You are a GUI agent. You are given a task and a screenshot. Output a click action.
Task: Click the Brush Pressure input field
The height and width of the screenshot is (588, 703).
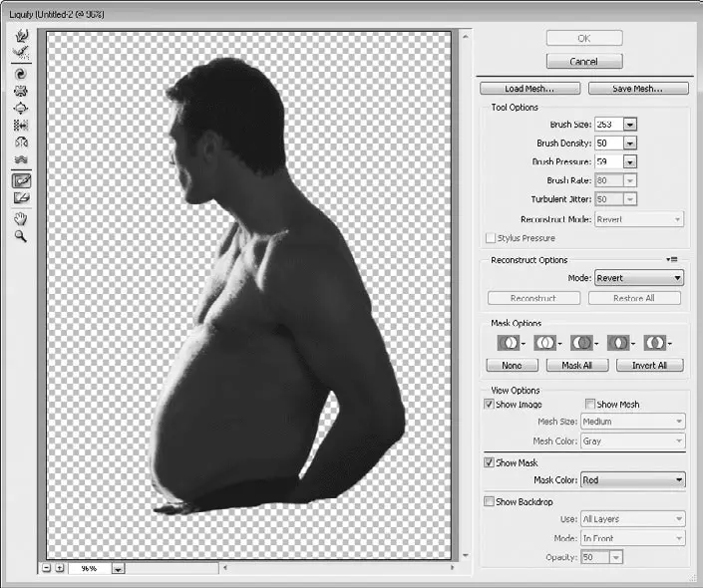click(x=607, y=161)
